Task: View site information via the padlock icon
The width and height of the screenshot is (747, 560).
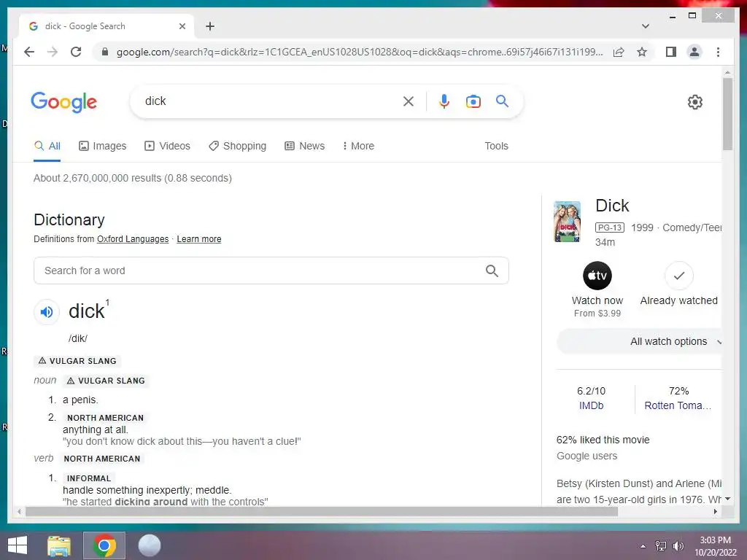Action: 105,52
